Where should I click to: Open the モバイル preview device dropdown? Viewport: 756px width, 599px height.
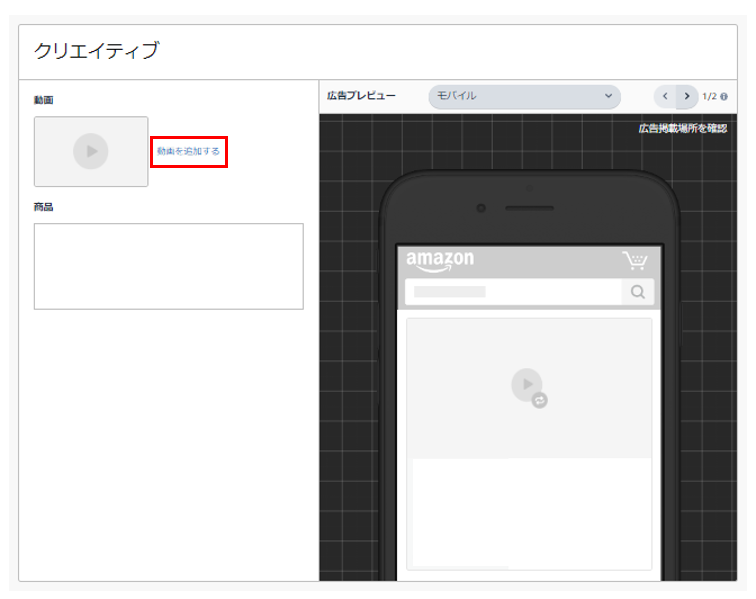click(x=524, y=96)
